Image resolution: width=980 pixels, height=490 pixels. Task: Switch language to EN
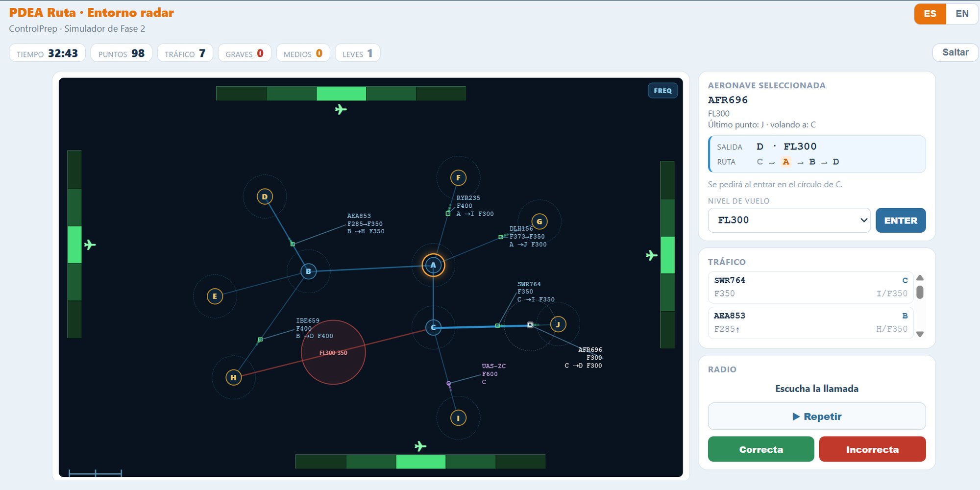pyautogui.click(x=962, y=14)
